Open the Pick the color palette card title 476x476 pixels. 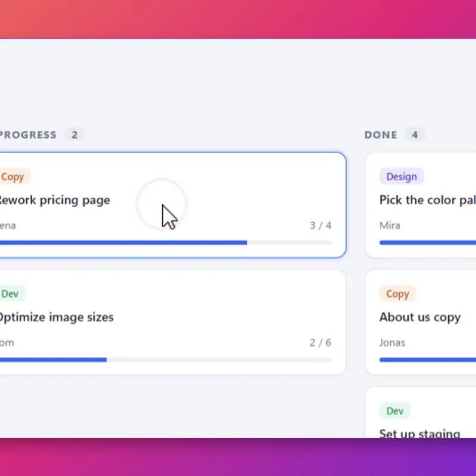[428, 200]
